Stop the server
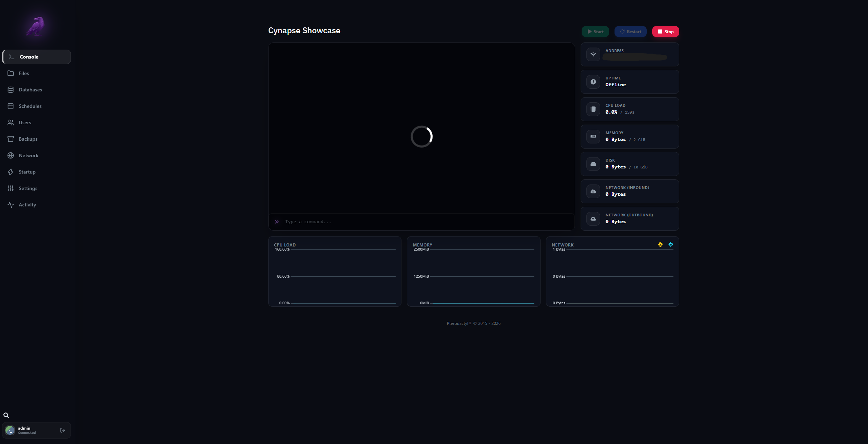The height and width of the screenshot is (444, 868). [x=666, y=31]
